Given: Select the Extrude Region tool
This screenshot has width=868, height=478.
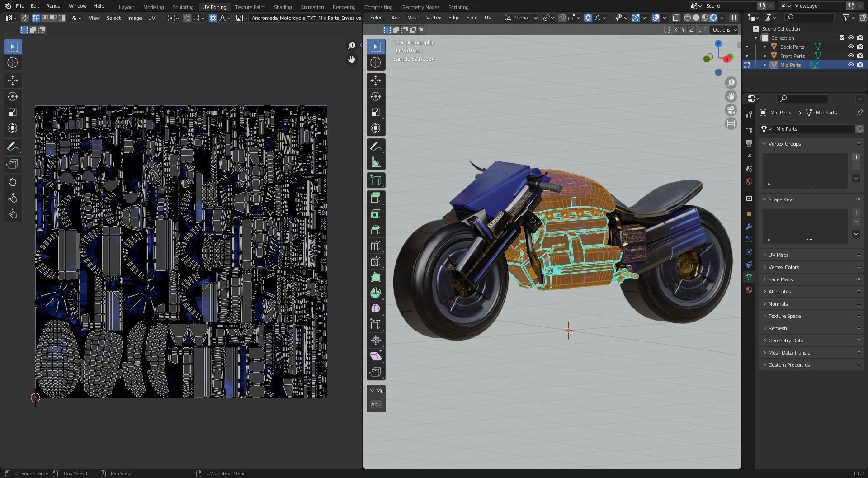Looking at the screenshot, I should pos(375,198).
